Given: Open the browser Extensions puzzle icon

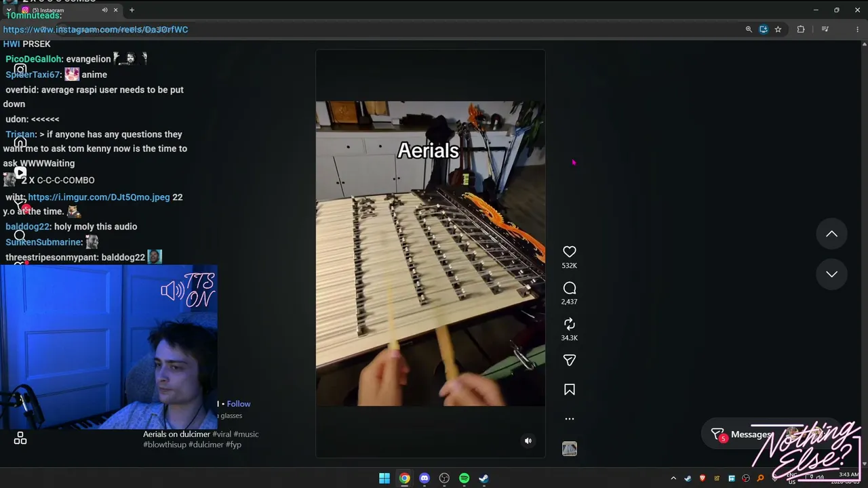Looking at the screenshot, I should [801, 29].
